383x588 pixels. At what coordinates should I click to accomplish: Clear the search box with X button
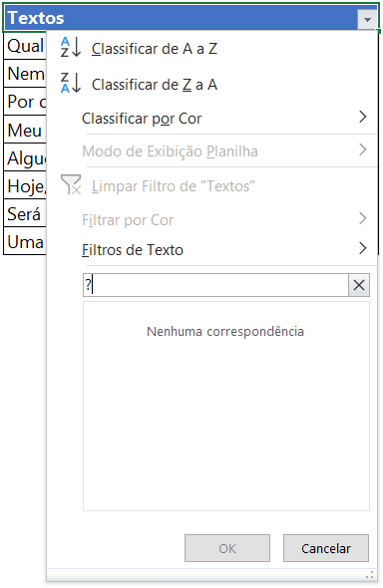point(359,285)
